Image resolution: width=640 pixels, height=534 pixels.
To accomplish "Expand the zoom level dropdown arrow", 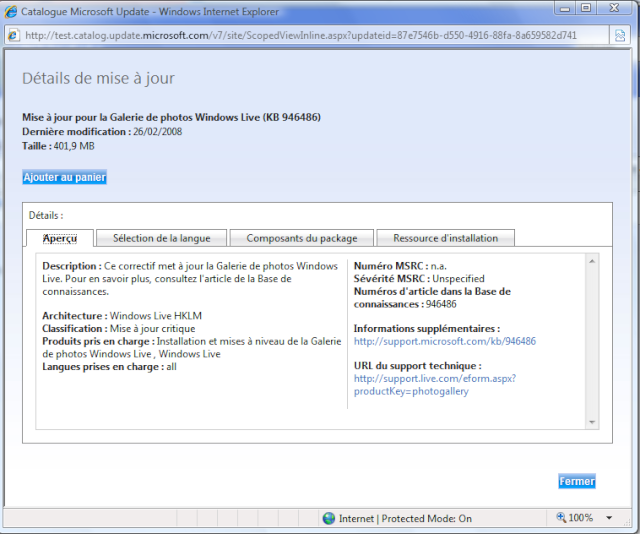I will tap(609, 518).
